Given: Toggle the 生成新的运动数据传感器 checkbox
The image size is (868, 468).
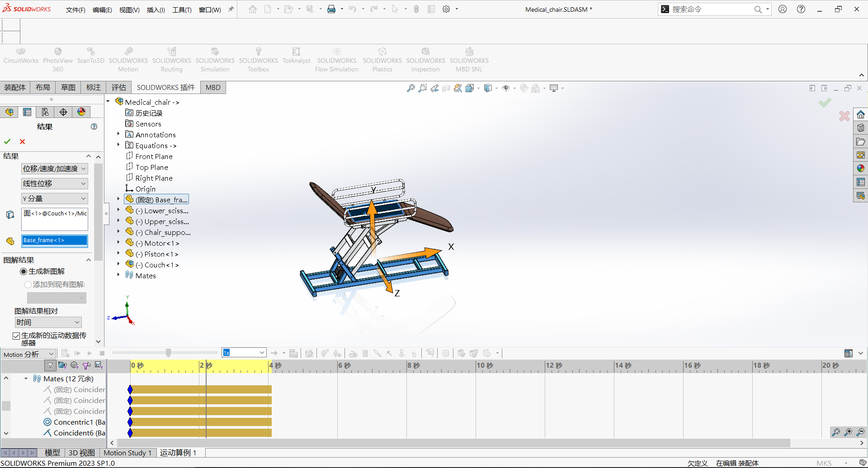Looking at the screenshot, I should 16,336.
